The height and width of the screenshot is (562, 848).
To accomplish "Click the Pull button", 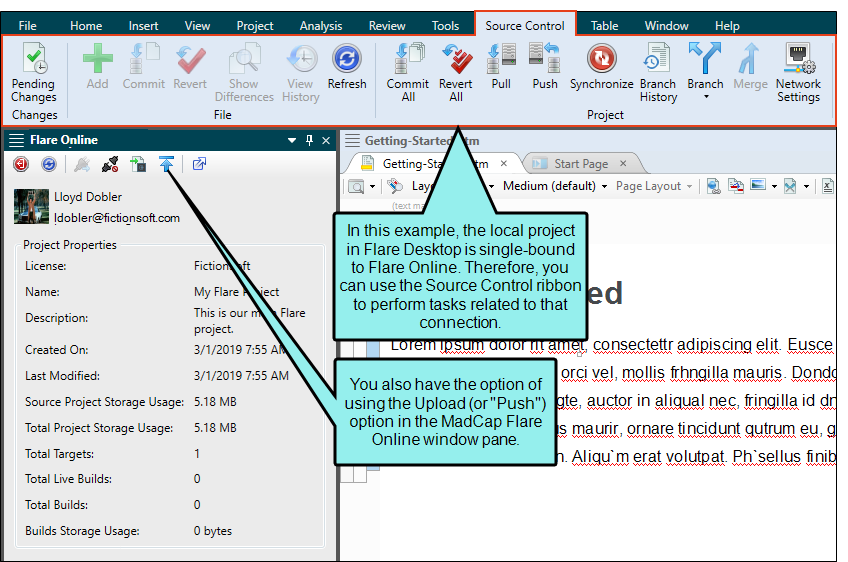I will pos(501,67).
